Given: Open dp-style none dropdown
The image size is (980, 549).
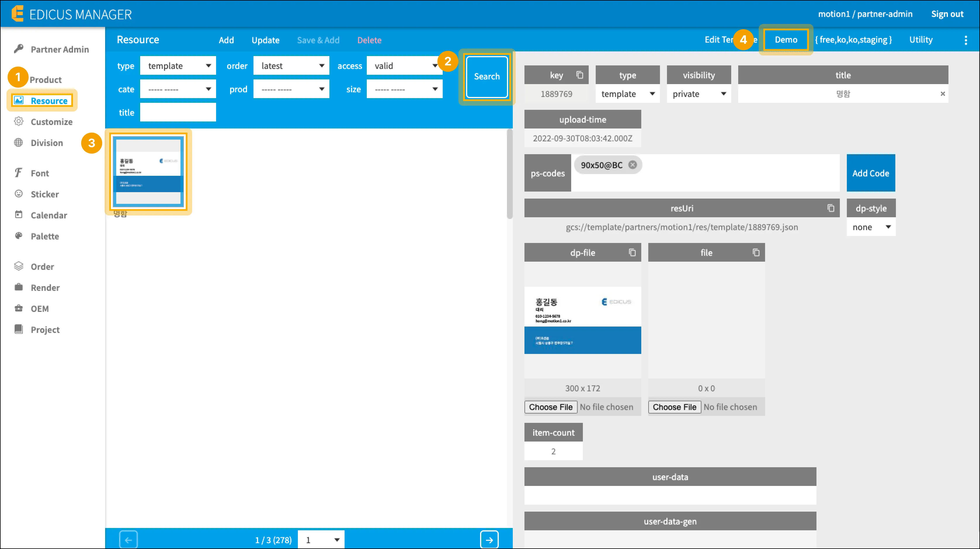Looking at the screenshot, I should click(x=871, y=227).
